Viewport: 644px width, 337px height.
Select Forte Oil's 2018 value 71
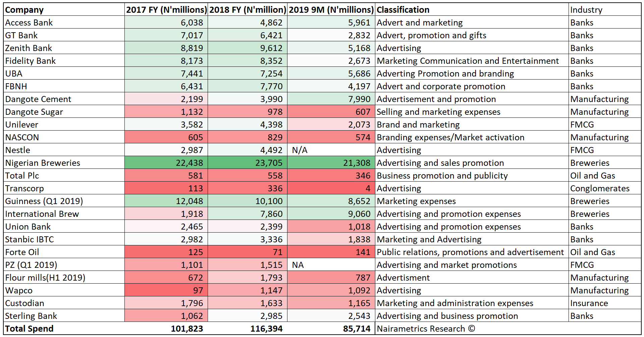coord(248,252)
